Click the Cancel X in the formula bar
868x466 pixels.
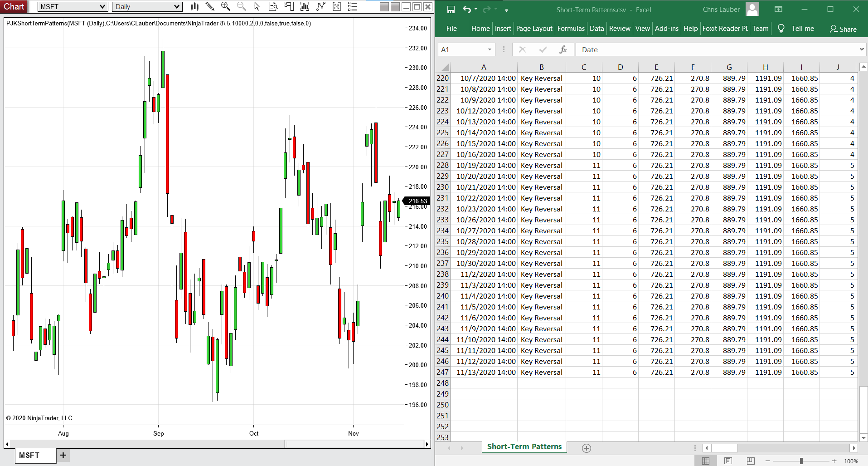tap(522, 49)
